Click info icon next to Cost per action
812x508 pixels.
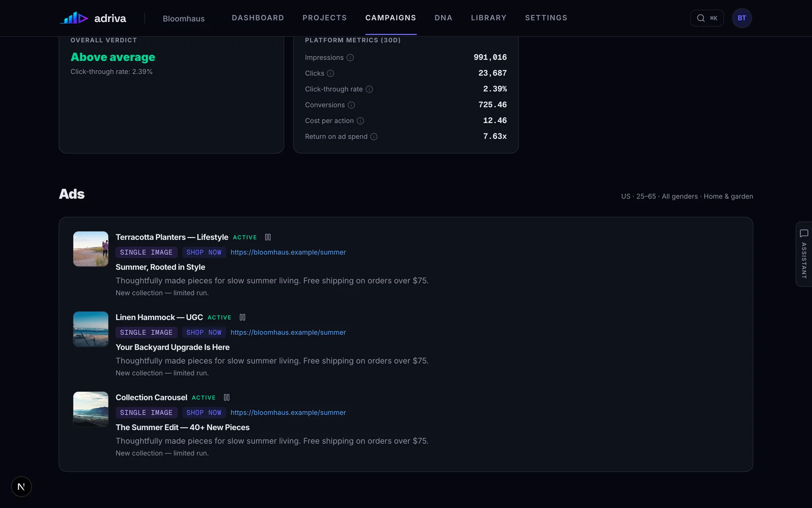click(360, 121)
